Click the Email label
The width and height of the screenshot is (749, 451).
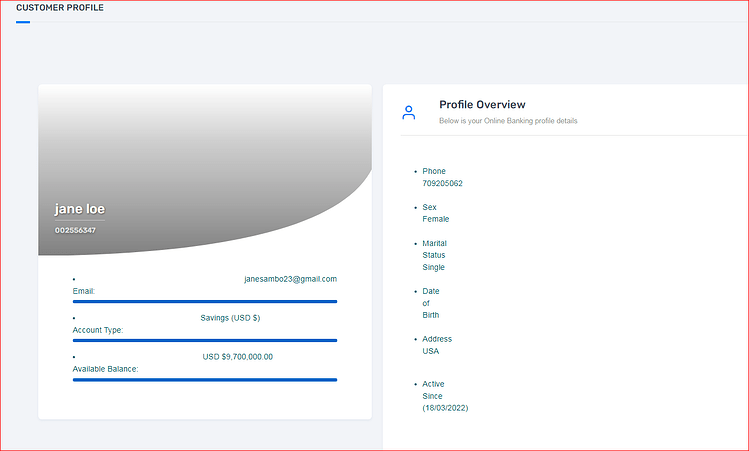[84, 291]
